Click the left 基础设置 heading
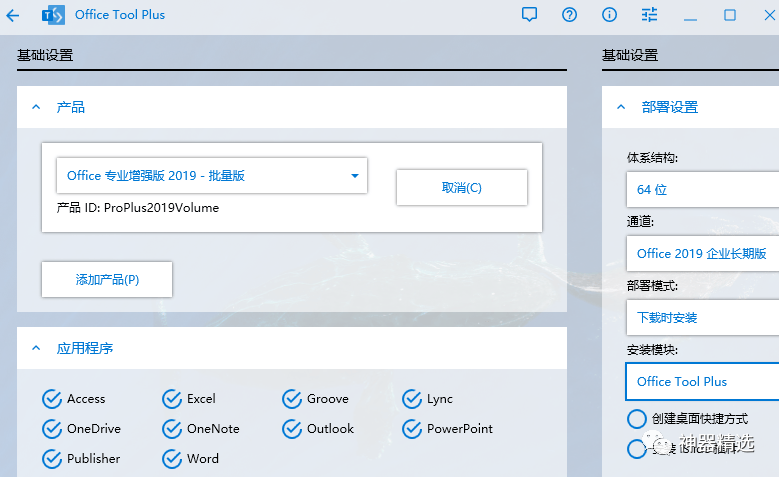The height and width of the screenshot is (477, 779). click(45, 55)
